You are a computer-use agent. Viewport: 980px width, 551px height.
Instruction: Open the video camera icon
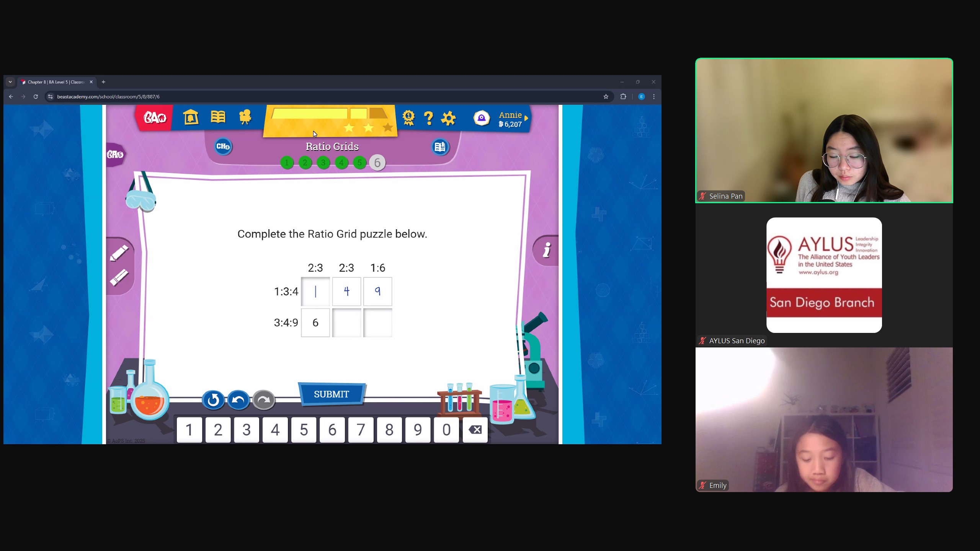[x=245, y=117]
